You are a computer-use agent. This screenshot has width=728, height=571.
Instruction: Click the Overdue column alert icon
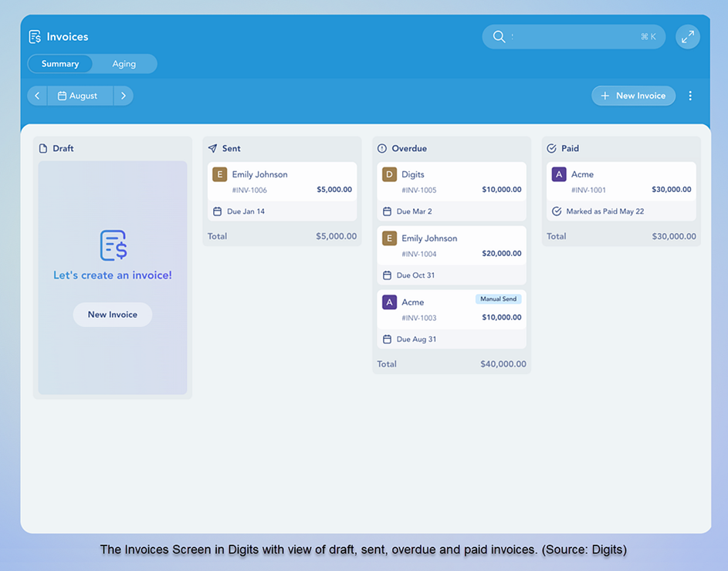[x=381, y=148]
